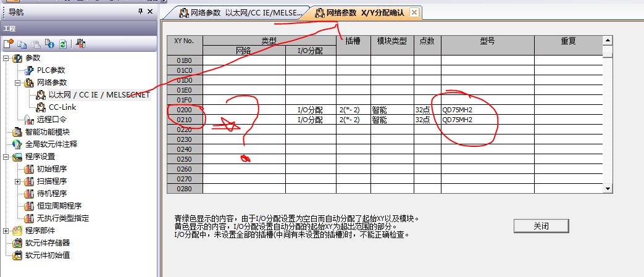Screen dimensions: 644x277
Task: Collapse the 网络参数 tree node
Action: tap(17, 83)
